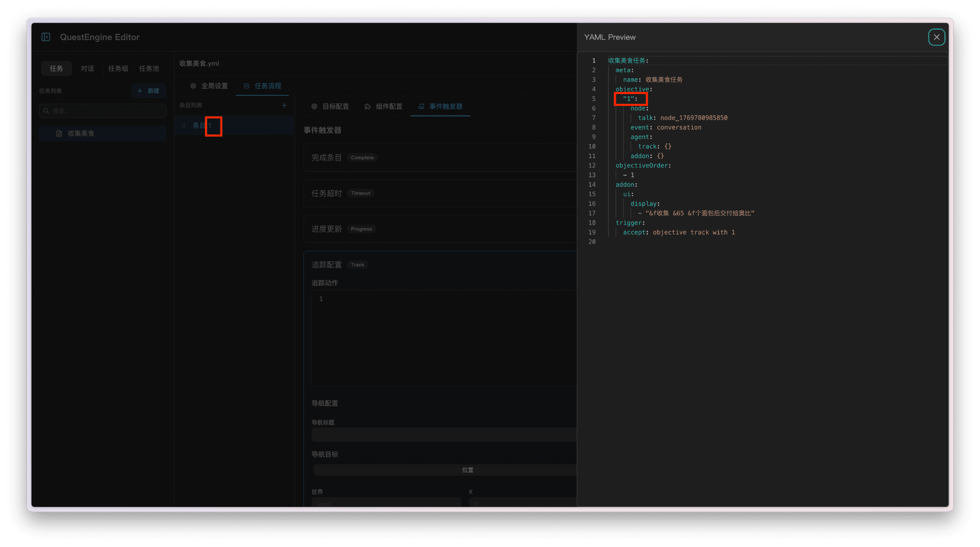The image size is (980, 547).
Task: Close the YAML Preview panel
Action: click(x=936, y=37)
